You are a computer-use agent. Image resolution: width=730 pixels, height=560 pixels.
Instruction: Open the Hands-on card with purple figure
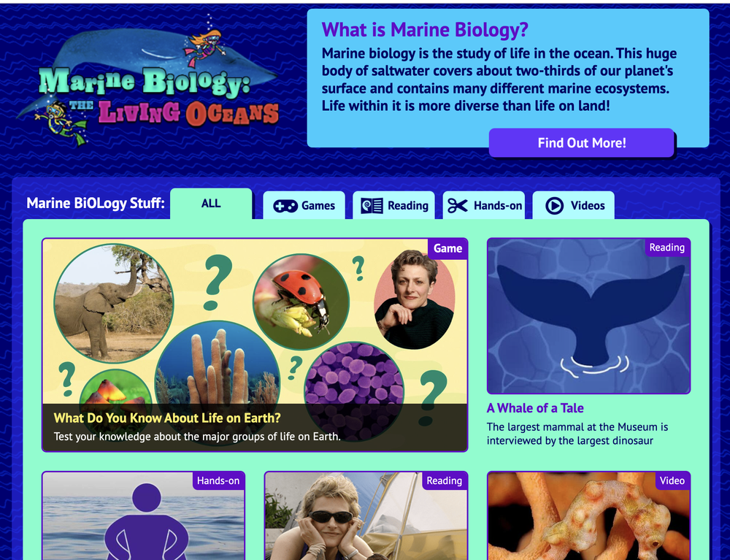coord(143,515)
